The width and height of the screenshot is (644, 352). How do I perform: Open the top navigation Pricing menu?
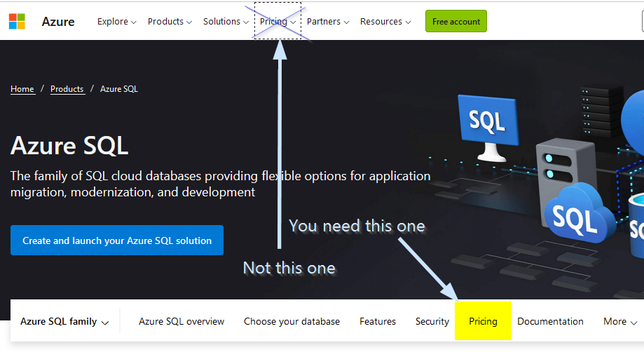pos(278,21)
